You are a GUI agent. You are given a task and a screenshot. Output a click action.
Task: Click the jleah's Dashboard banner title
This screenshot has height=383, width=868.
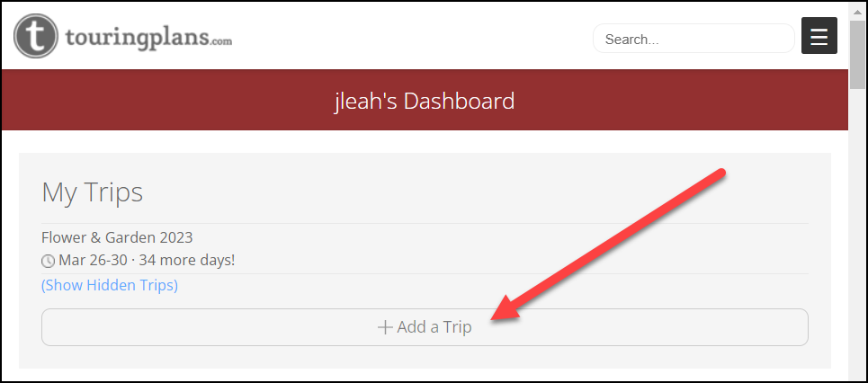click(425, 101)
